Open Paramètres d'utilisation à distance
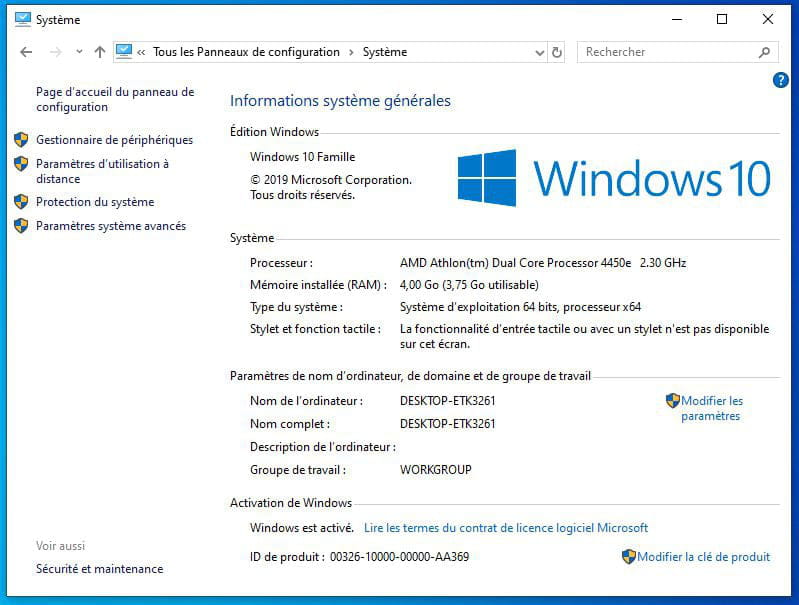This screenshot has height=605, width=799. pos(102,171)
